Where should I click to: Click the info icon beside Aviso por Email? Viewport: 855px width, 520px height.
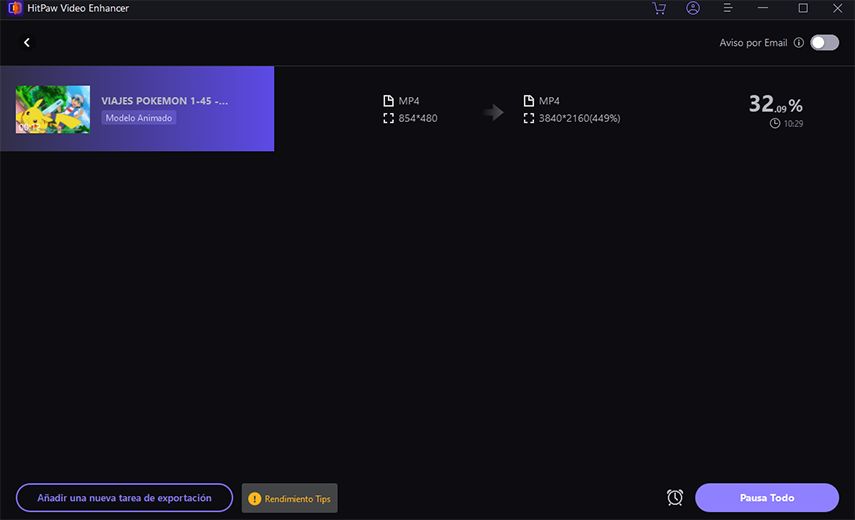click(798, 43)
